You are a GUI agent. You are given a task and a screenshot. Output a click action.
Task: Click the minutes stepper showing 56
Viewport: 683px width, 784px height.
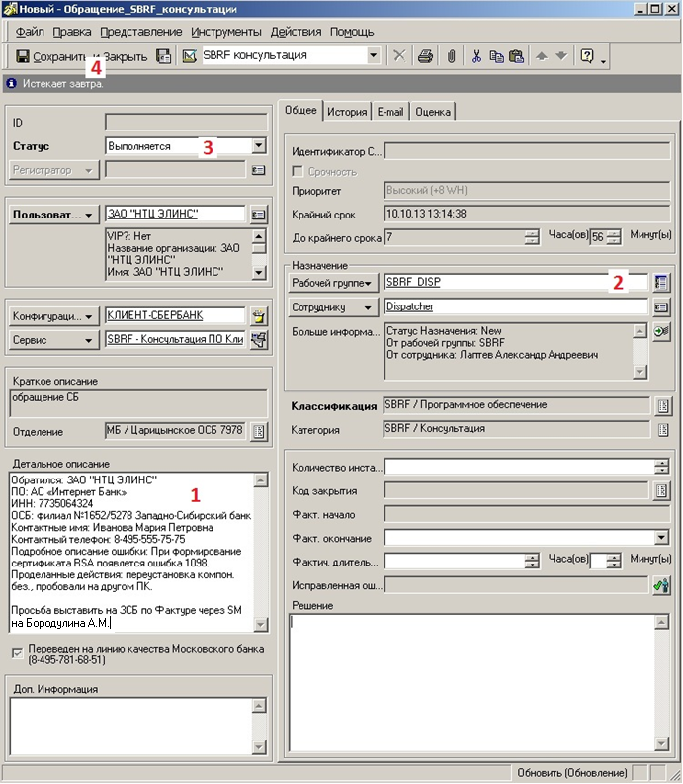(x=614, y=237)
